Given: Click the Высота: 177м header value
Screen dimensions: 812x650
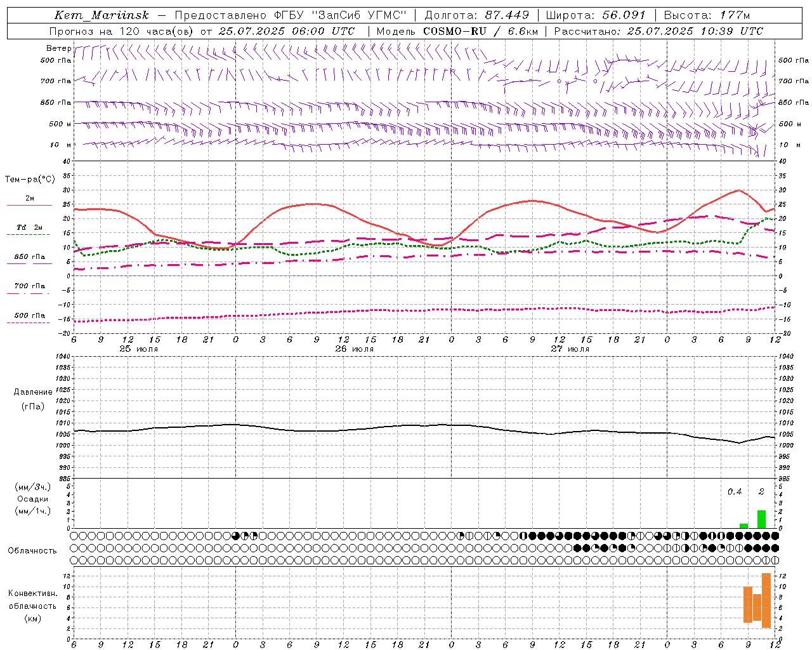Looking at the screenshot, I should 707,15.
